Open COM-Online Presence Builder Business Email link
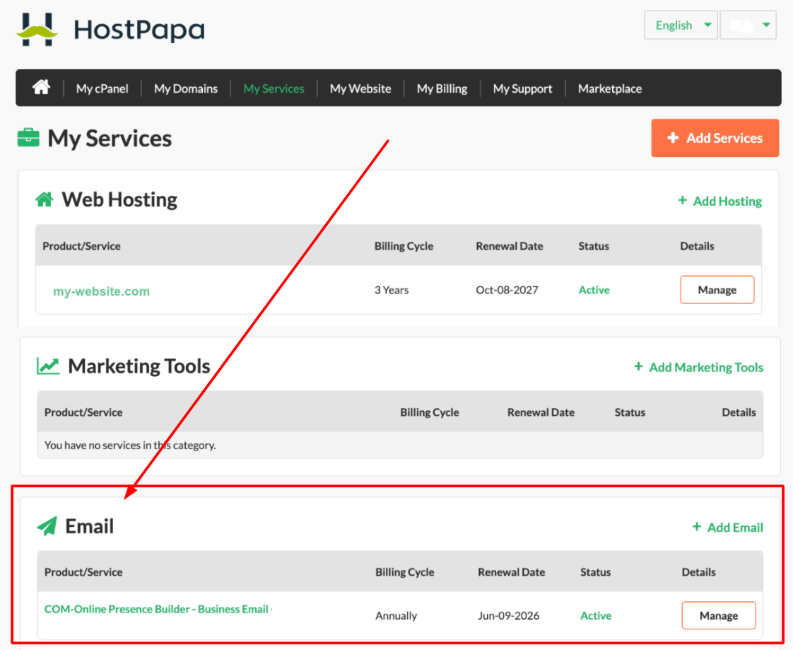The width and height of the screenshot is (793, 650). tap(158, 609)
